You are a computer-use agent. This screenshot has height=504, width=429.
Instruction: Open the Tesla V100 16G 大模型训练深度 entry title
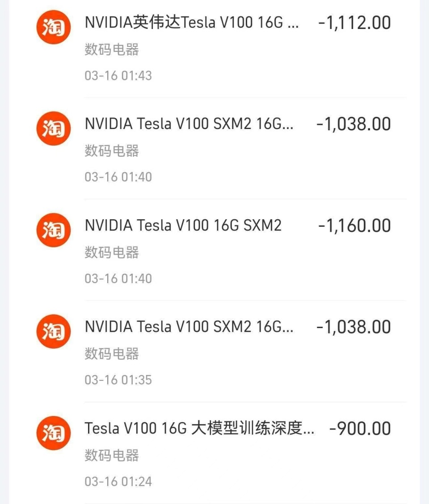point(199,429)
